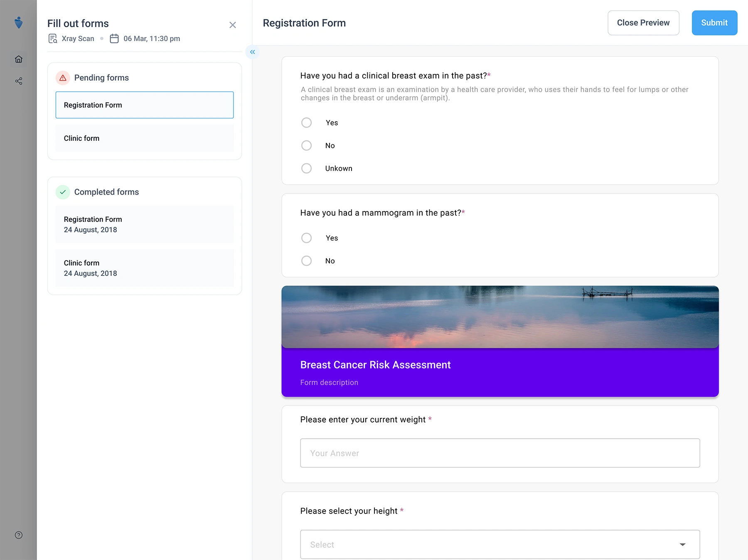
Task: Click the current weight answer field
Action: [500, 453]
